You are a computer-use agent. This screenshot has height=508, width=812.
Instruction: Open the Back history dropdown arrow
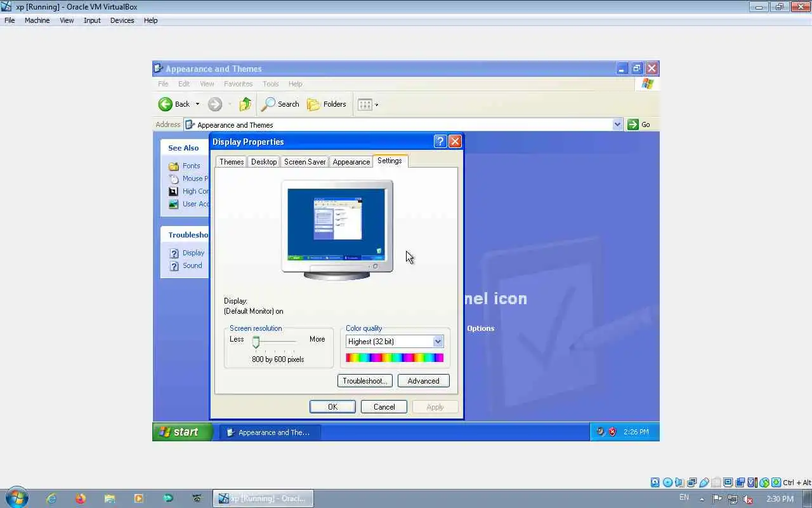tap(197, 104)
